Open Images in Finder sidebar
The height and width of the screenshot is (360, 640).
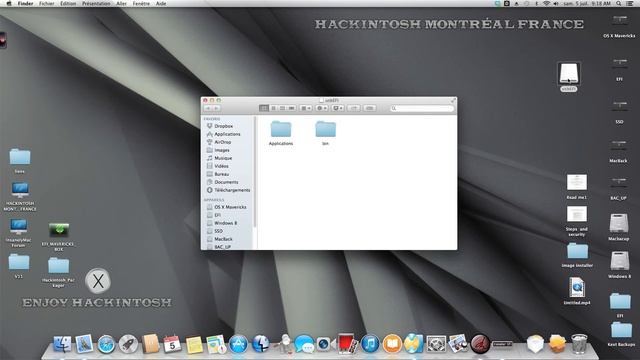pos(222,150)
